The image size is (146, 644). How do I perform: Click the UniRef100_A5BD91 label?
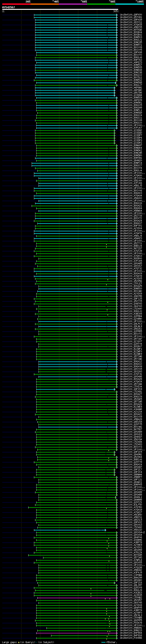131,628
